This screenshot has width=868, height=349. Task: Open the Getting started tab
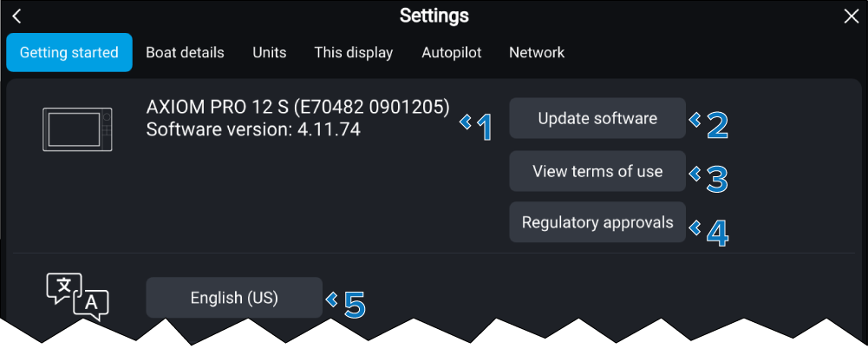tap(69, 53)
